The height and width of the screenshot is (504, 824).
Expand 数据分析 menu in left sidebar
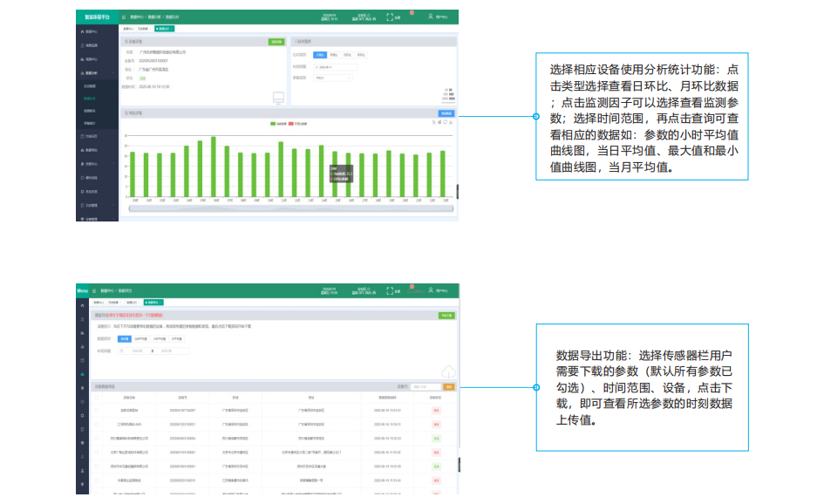[91, 72]
